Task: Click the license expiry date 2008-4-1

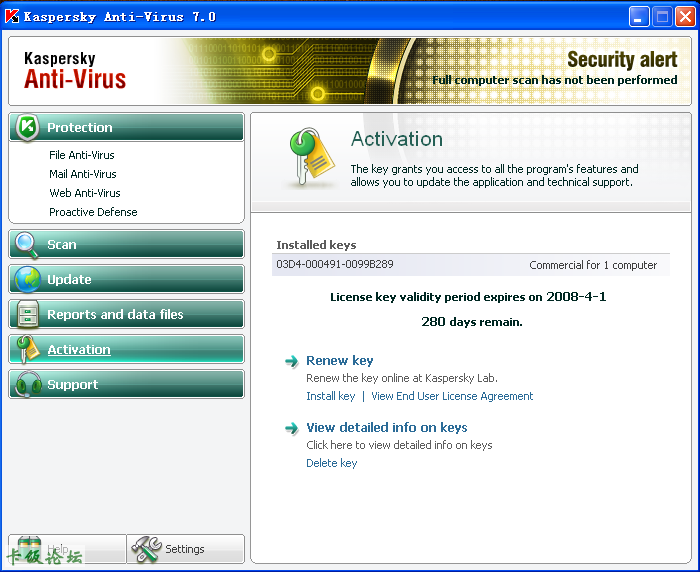Action: coord(576,297)
